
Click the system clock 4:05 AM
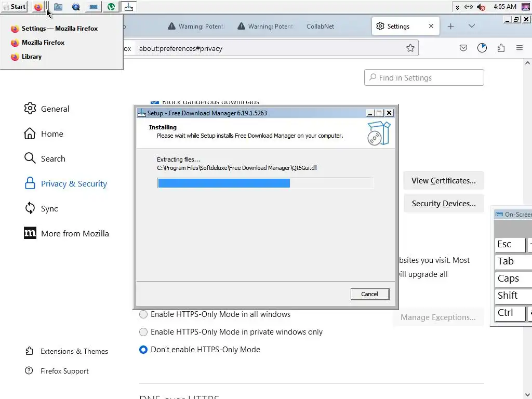[505, 7]
